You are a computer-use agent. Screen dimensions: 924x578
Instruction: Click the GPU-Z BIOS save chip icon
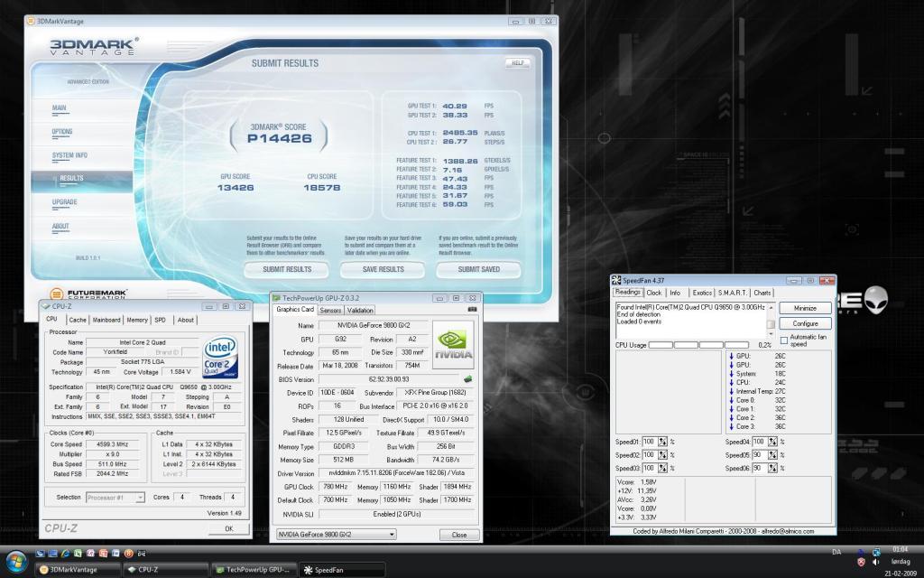point(468,378)
